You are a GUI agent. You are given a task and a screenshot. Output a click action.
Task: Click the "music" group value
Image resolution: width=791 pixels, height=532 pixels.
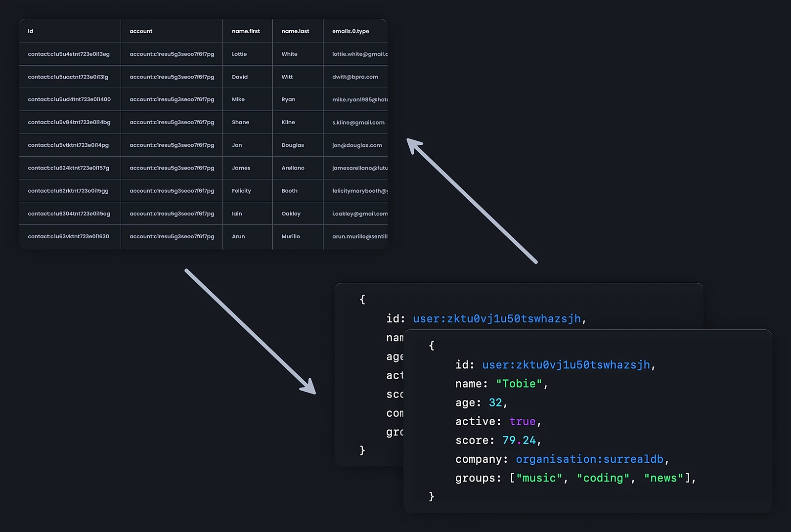pos(539,478)
